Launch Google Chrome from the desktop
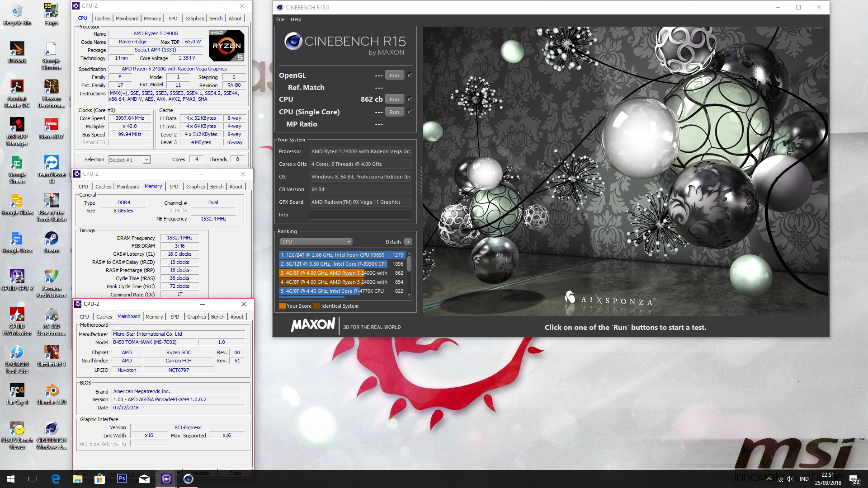 [x=51, y=56]
